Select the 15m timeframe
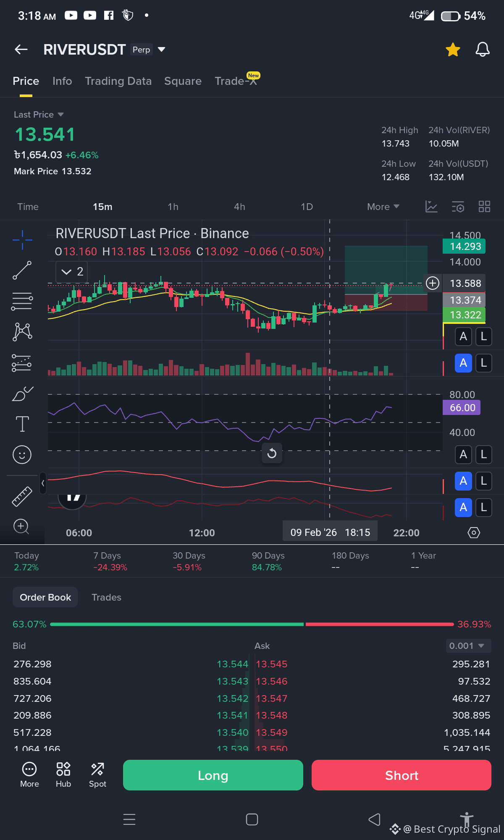 coord(102,207)
